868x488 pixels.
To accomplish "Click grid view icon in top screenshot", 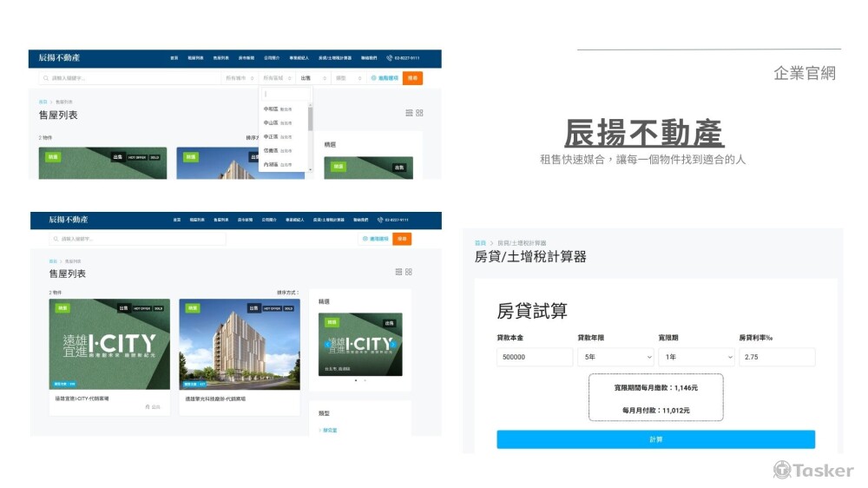I will coord(420,113).
